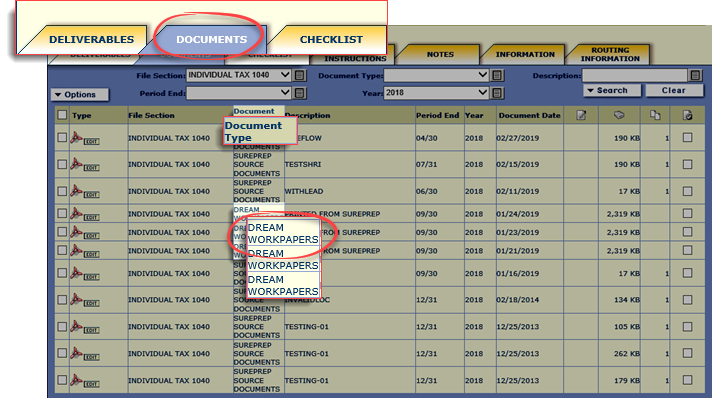Toggle the select-all checkbox in table header
The width and height of the screenshot is (712, 398).
62,115
